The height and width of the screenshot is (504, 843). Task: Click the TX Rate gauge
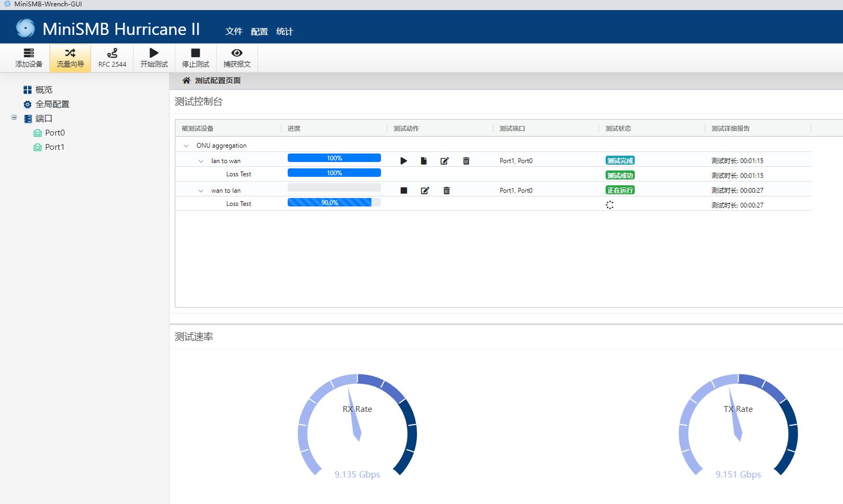point(738,426)
